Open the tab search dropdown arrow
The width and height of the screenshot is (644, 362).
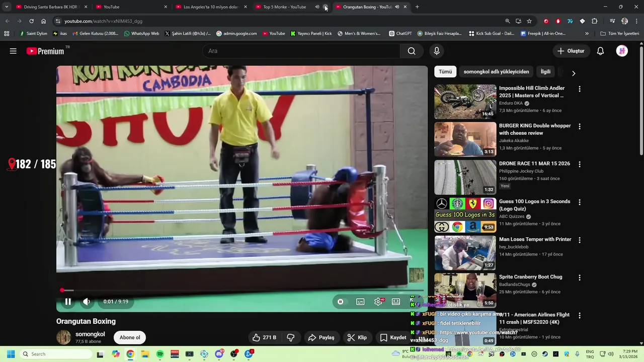tap(7, 7)
